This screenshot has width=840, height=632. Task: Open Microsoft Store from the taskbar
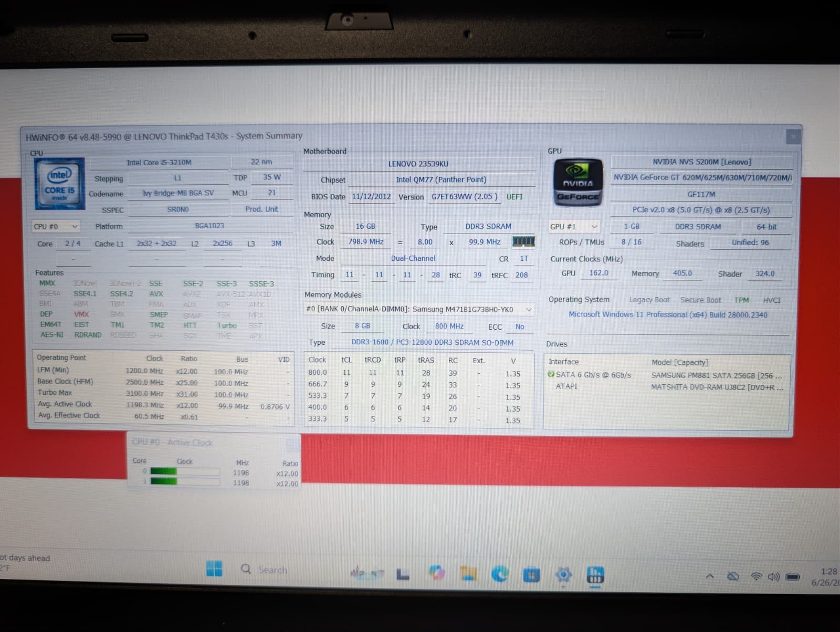click(531, 575)
